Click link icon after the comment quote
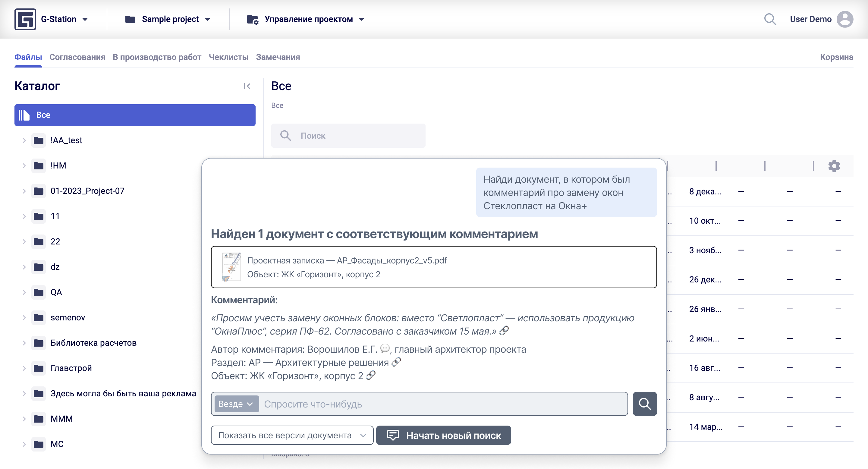The width and height of the screenshot is (868, 469). [504, 331]
